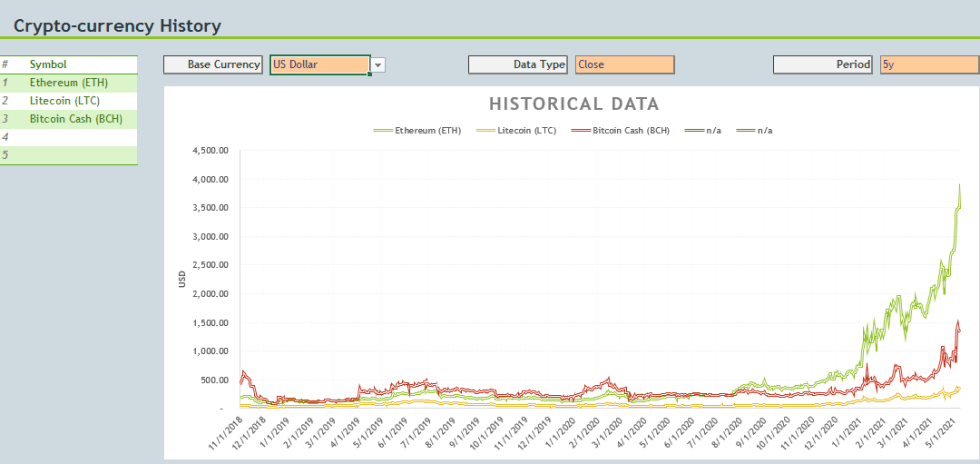Click the USD vertical axis title
This screenshot has height=464, width=980.
coord(182,279)
